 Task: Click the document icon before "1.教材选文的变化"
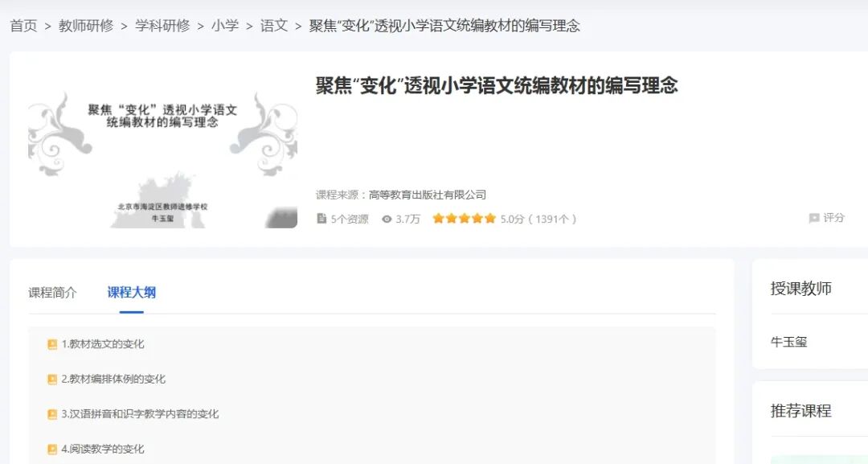click(51, 343)
